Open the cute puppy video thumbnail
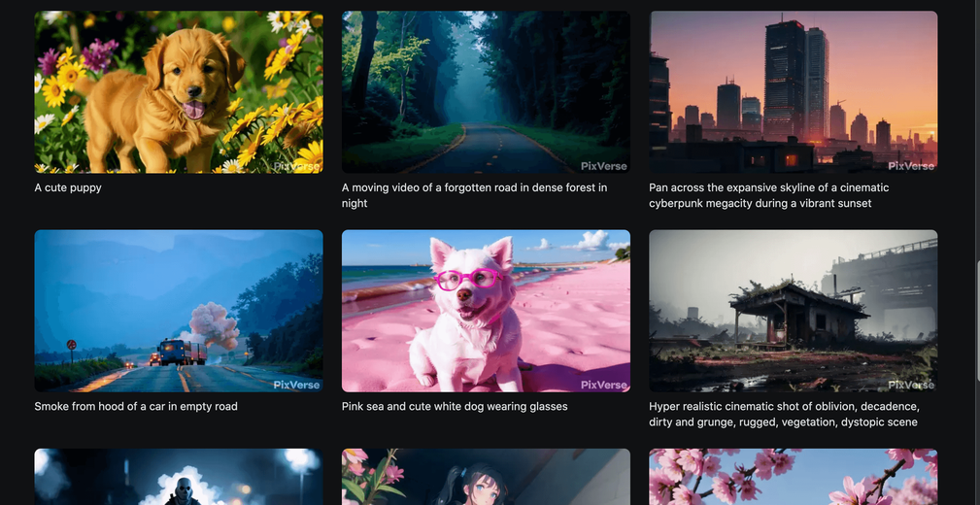Screen dimensions: 980x505 [179, 92]
